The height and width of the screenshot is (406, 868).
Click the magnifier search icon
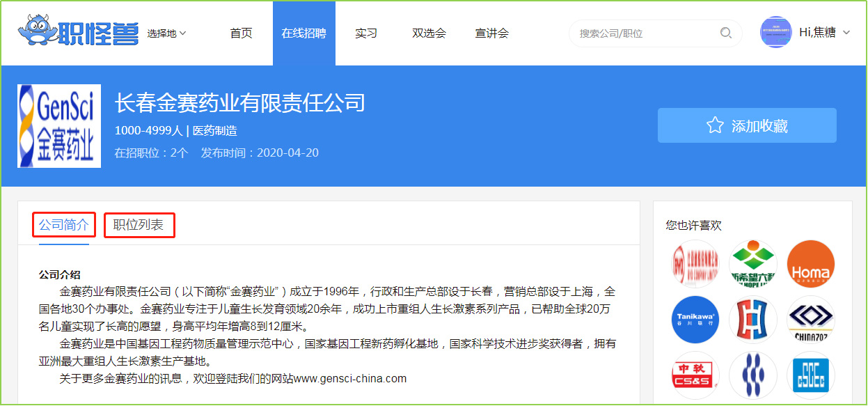(726, 33)
